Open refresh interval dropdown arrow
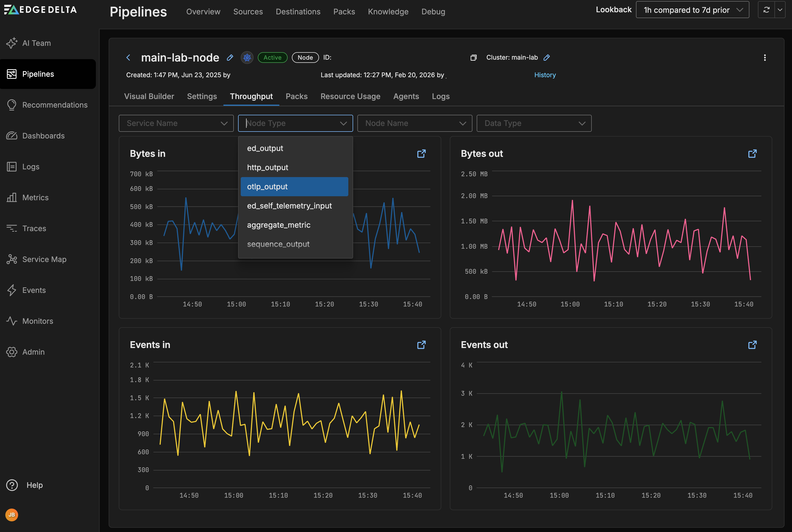792x532 pixels. coord(780,10)
